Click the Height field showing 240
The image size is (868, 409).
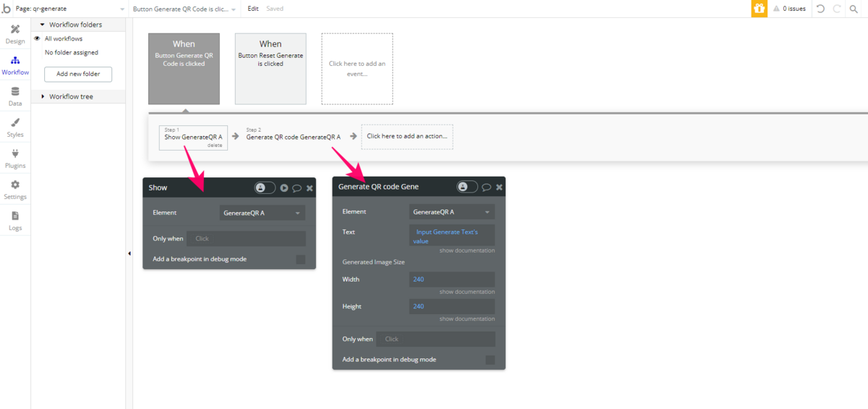[452, 306]
